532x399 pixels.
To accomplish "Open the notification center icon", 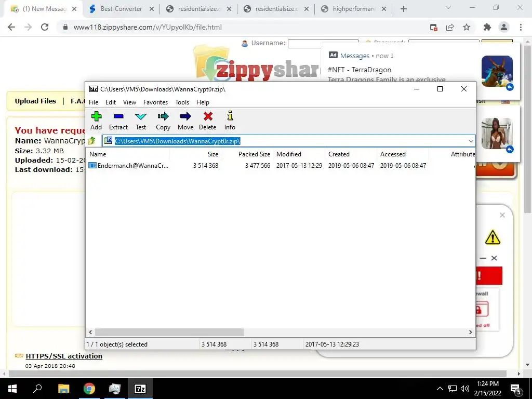I will tap(516, 389).
